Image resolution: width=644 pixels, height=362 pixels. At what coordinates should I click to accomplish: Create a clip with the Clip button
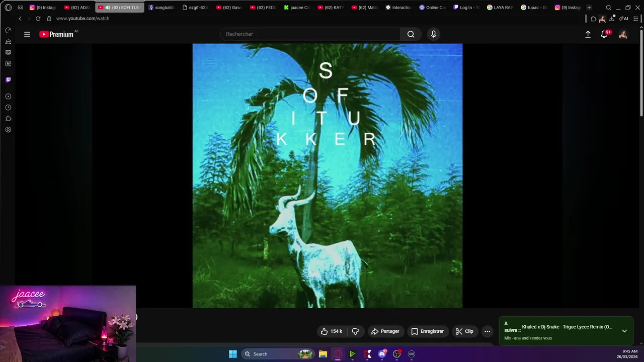[x=464, y=331]
